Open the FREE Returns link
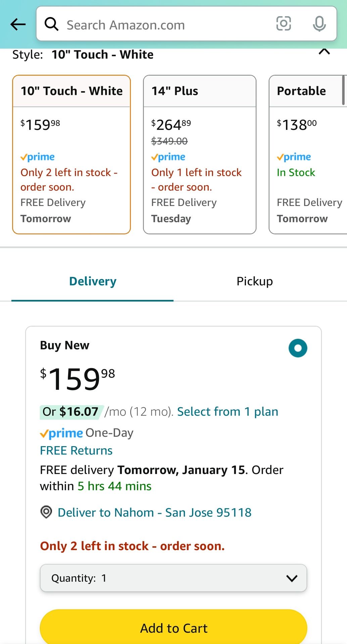Screen dimensions: 347x644 (76, 450)
